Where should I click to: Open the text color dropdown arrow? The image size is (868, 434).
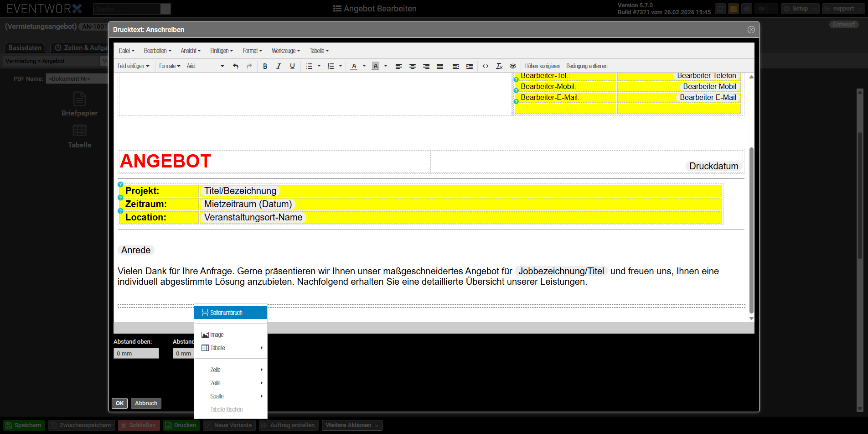pos(364,66)
